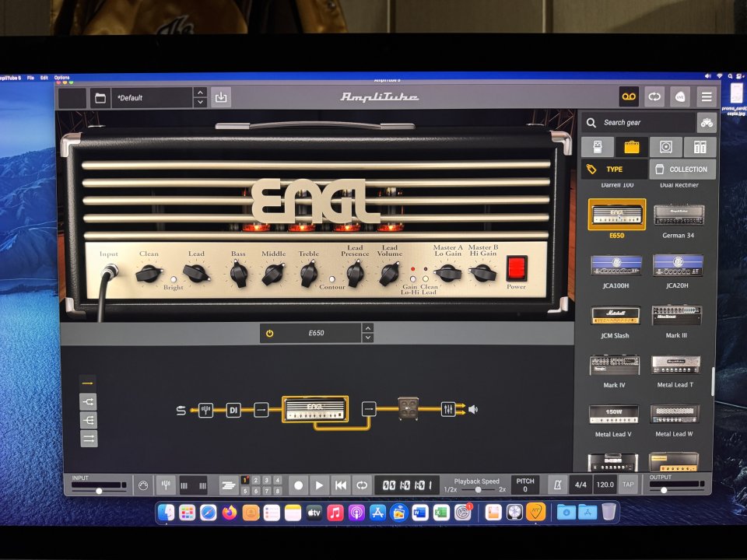
Task: Open the preset browser folder icon
Action: (99, 98)
